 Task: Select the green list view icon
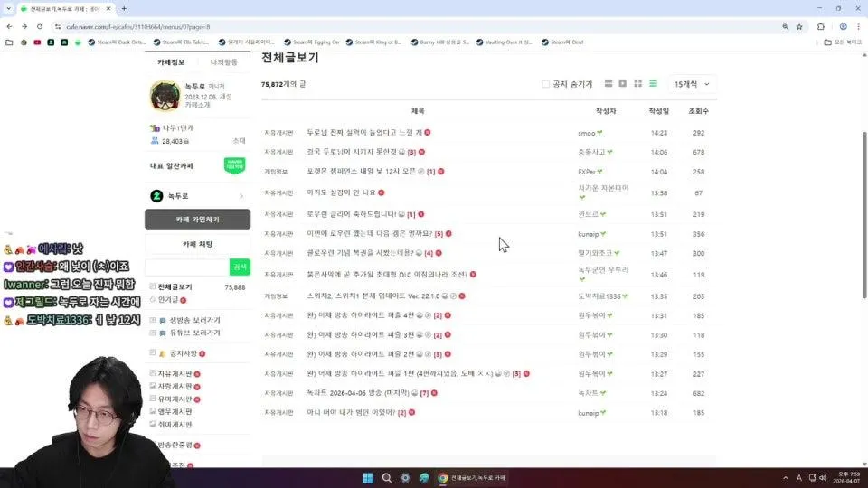click(653, 83)
